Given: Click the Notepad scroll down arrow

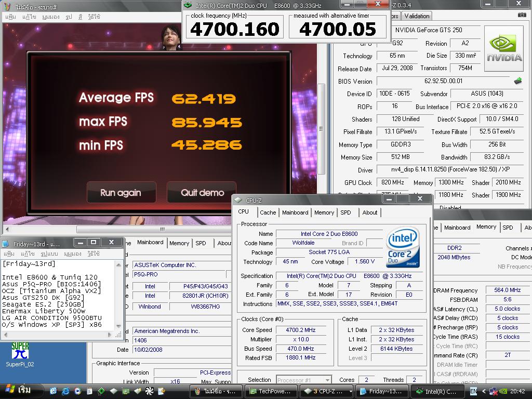Looking at the screenshot, I should [118, 326].
